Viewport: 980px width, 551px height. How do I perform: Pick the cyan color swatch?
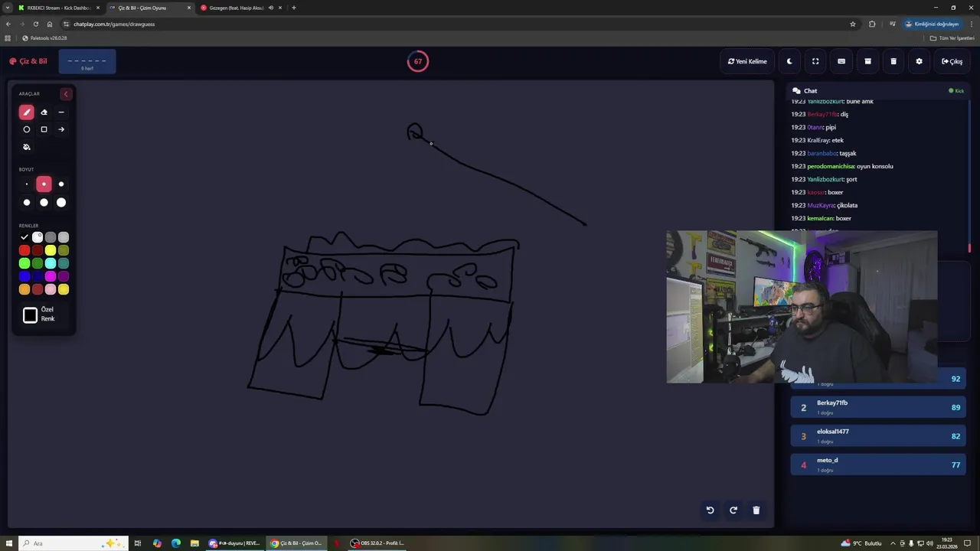click(x=51, y=263)
